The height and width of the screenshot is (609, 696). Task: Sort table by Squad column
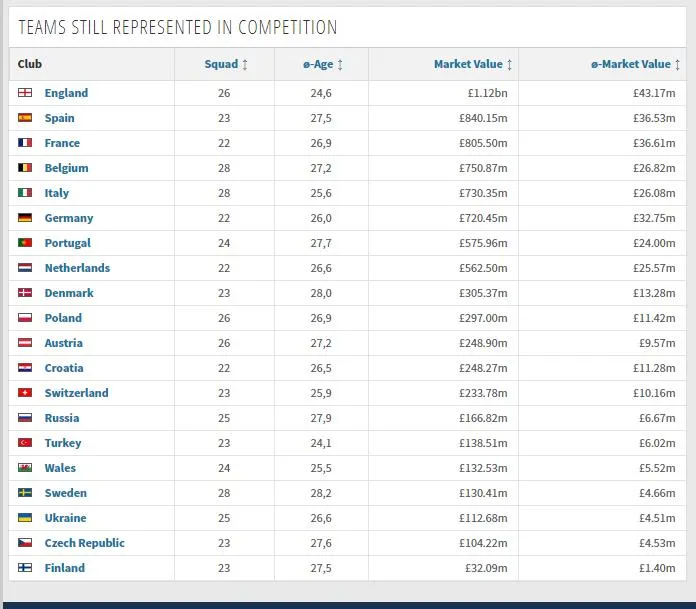tap(225, 64)
